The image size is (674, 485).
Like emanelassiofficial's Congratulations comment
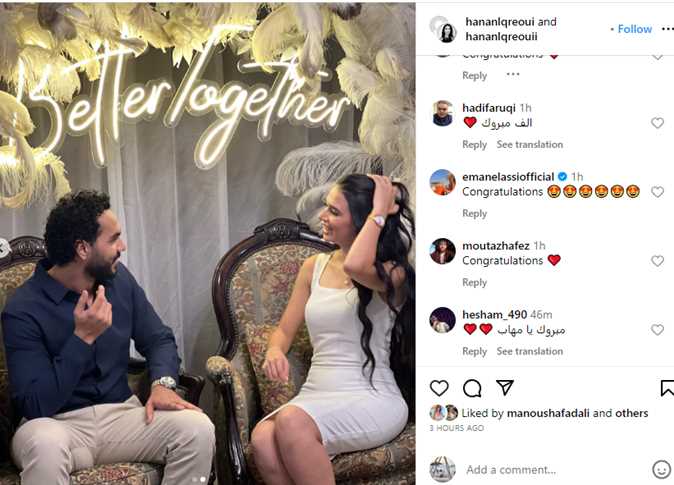(657, 192)
